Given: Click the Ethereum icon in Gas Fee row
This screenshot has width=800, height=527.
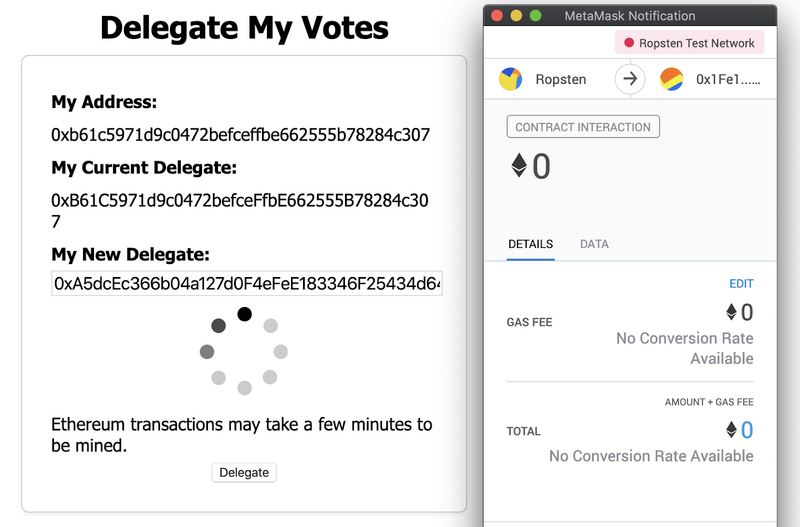Looking at the screenshot, I should [x=732, y=312].
